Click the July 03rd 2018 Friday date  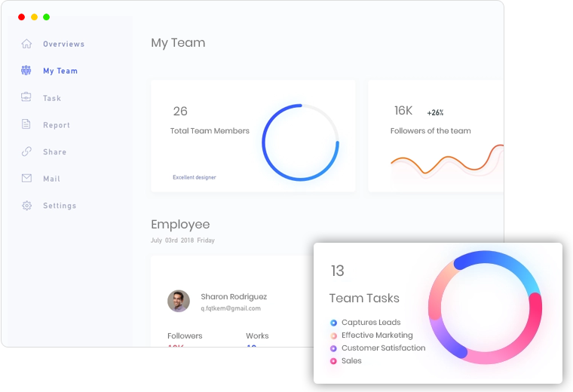click(182, 240)
